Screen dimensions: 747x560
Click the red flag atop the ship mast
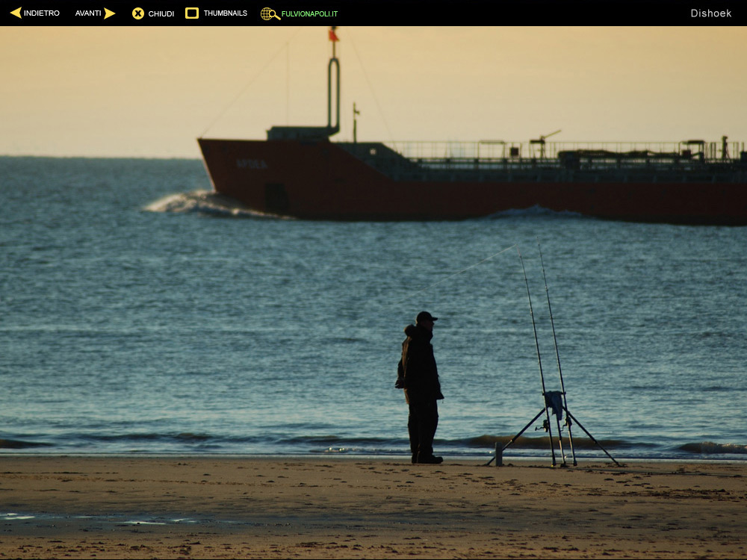tap(333, 35)
